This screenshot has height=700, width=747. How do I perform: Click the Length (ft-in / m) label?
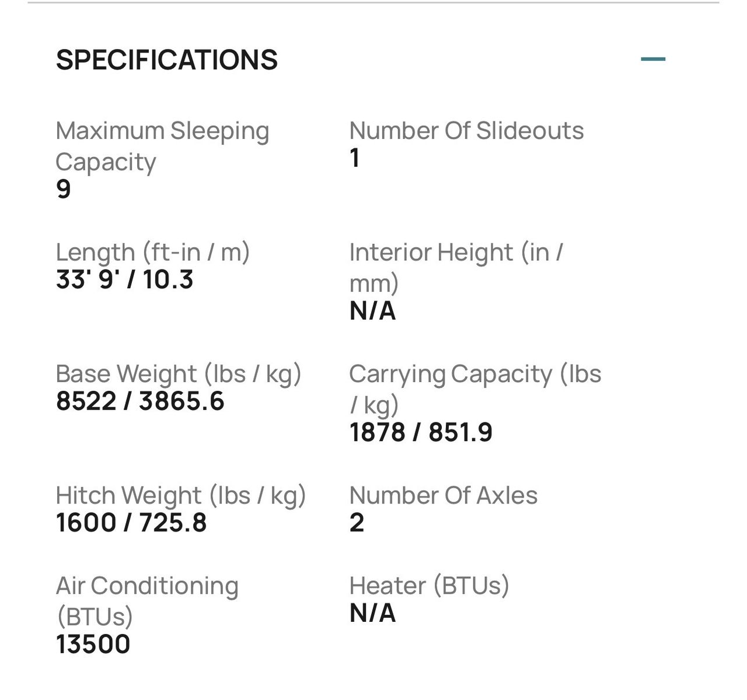point(153,253)
